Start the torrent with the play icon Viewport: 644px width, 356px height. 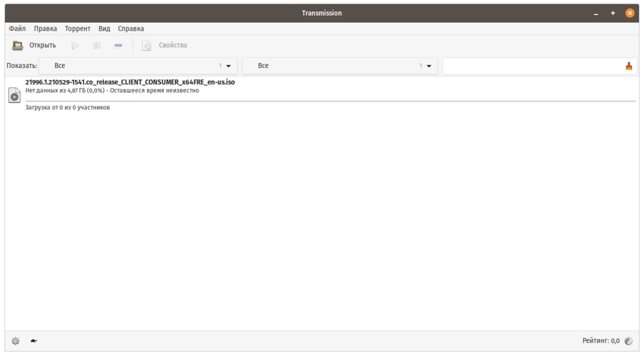point(75,45)
